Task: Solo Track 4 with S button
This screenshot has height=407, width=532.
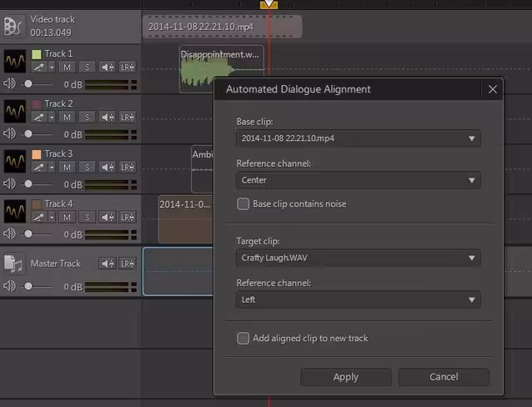Action: (x=88, y=217)
